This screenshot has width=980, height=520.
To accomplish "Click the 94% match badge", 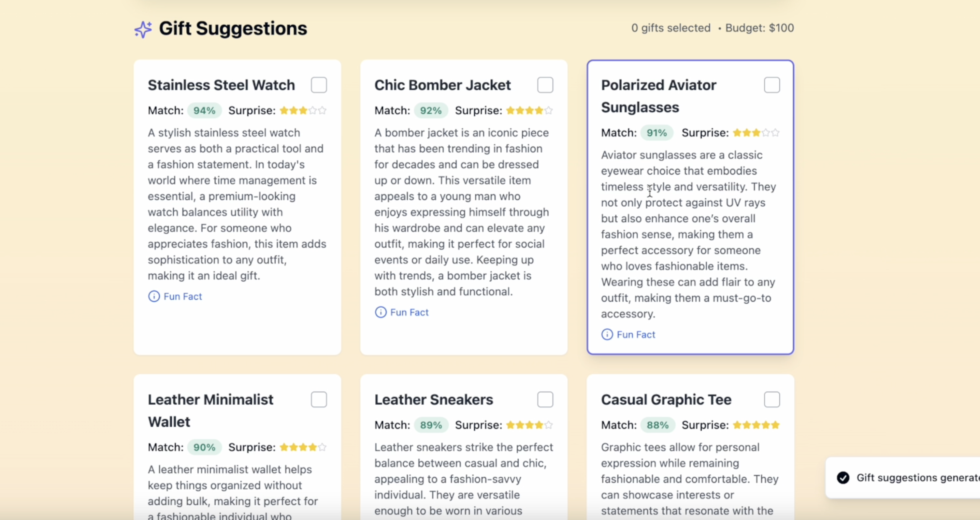I will point(204,111).
